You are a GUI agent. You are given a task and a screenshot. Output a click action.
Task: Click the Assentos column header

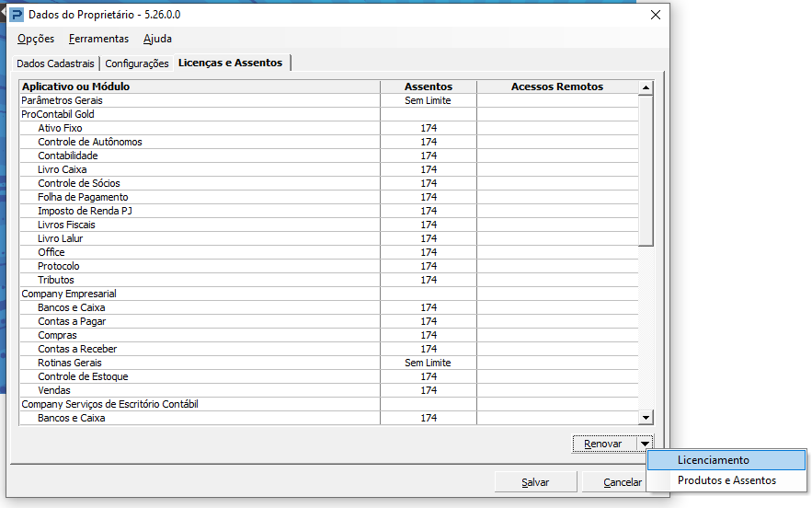pyautogui.click(x=429, y=87)
